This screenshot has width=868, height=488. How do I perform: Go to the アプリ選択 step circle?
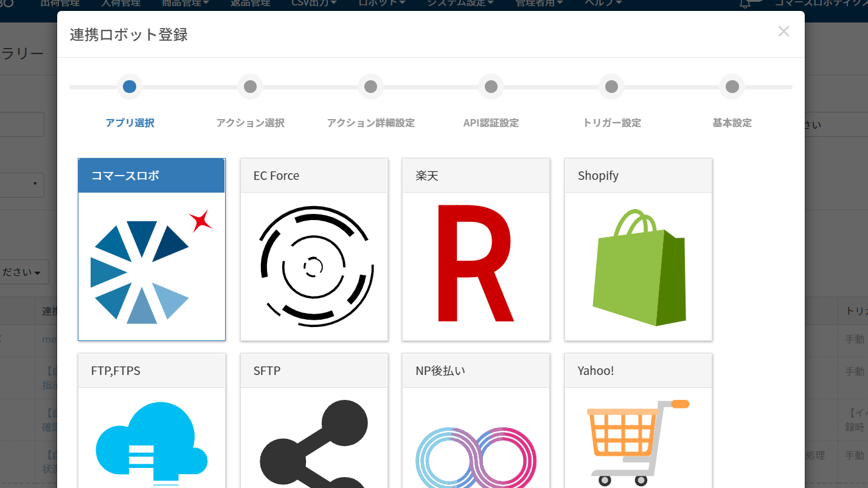(x=130, y=87)
